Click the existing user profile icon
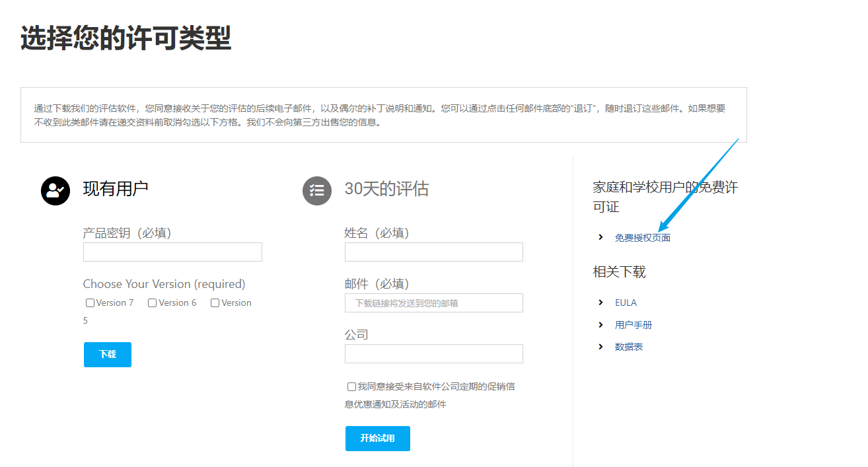The height and width of the screenshot is (467, 868). pyautogui.click(x=55, y=191)
